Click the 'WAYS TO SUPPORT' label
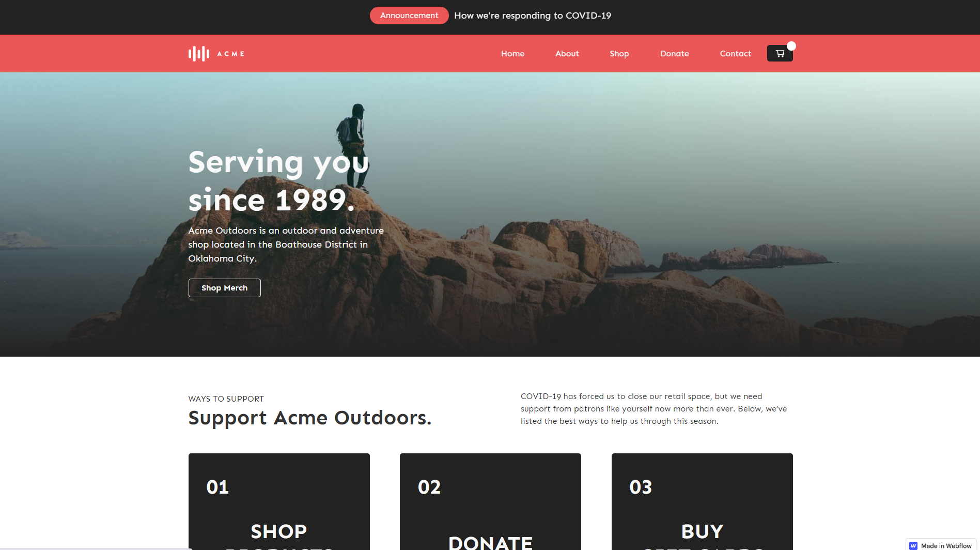Screen dimensions: 980x550 pos(226,399)
